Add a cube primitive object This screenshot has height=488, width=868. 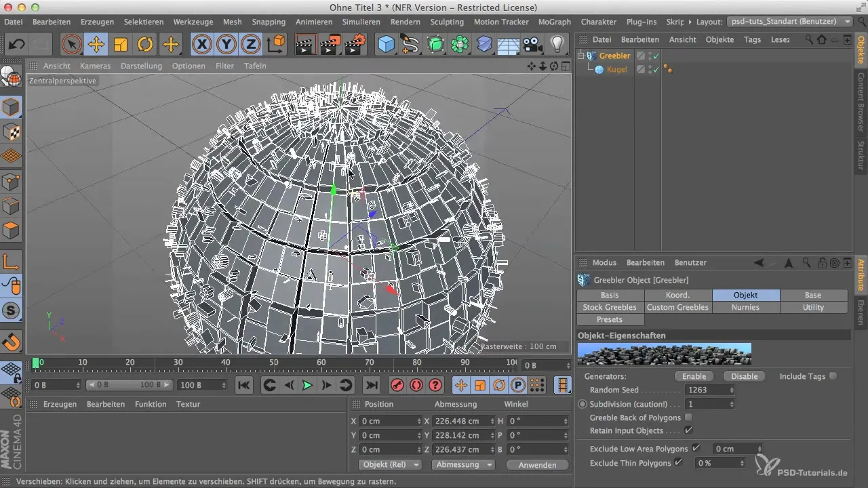387,45
